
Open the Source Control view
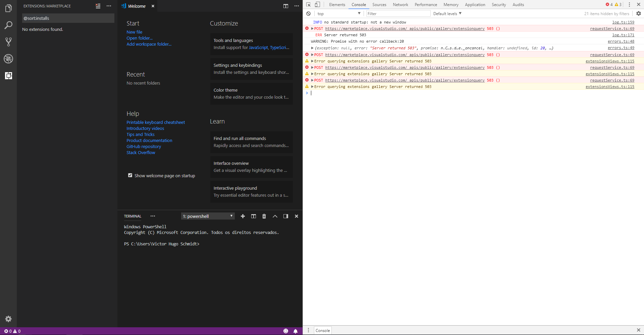pyautogui.click(x=8, y=42)
